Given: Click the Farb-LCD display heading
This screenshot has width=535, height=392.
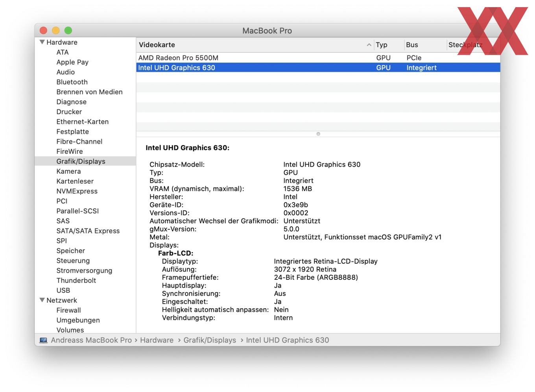Looking at the screenshot, I should click(x=176, y=253).
